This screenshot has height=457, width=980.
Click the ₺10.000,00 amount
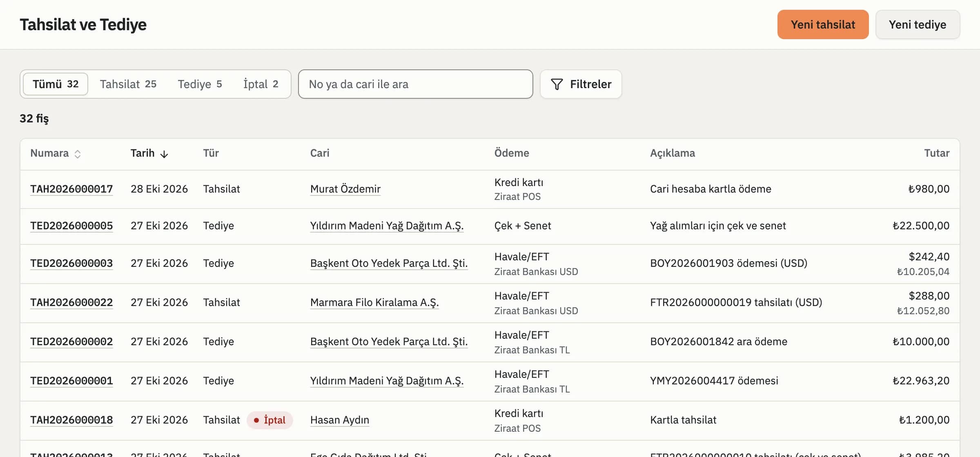point(921,342)
